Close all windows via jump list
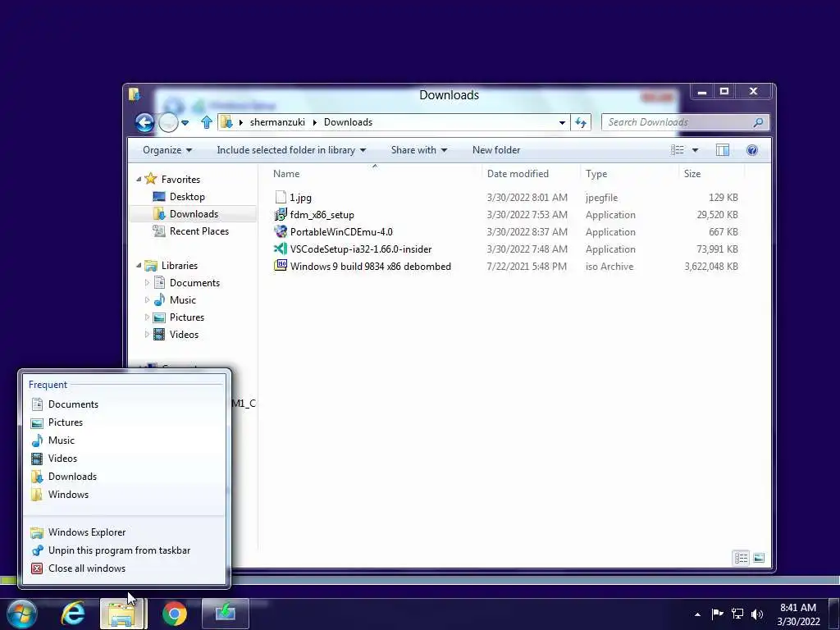840x630 pixels. [x=125, y=568]
